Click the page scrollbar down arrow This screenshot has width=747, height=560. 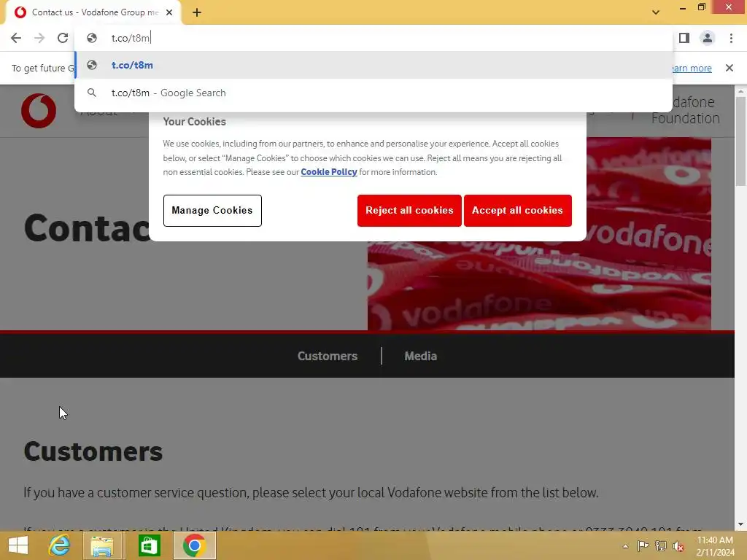740,524
